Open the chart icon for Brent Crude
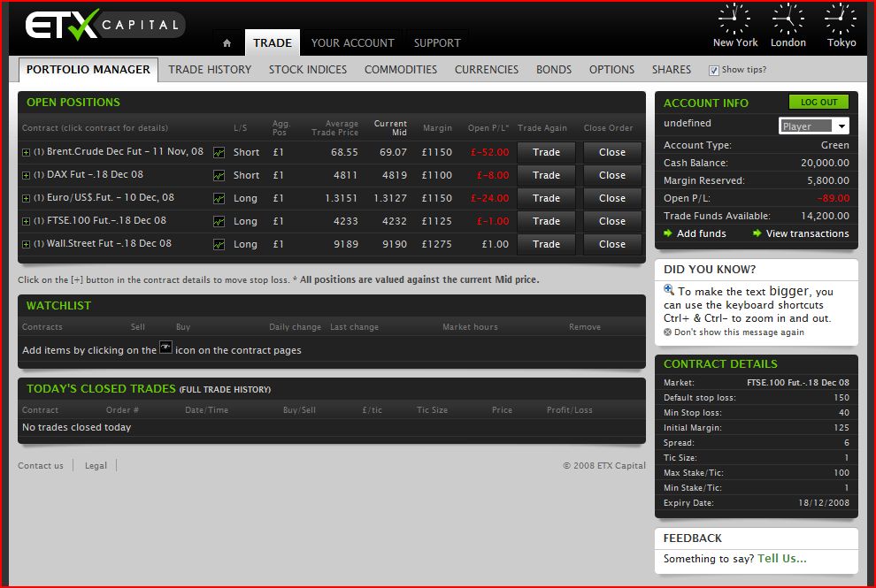The height and width of the screenshot is (588, 876). [219, 152]
